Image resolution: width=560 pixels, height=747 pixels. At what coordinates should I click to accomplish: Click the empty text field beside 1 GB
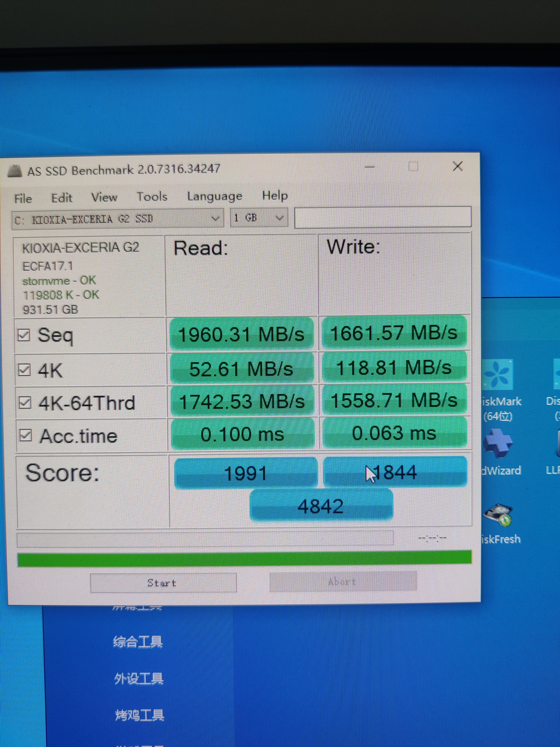pyautogui.click(x=383, y=217)
